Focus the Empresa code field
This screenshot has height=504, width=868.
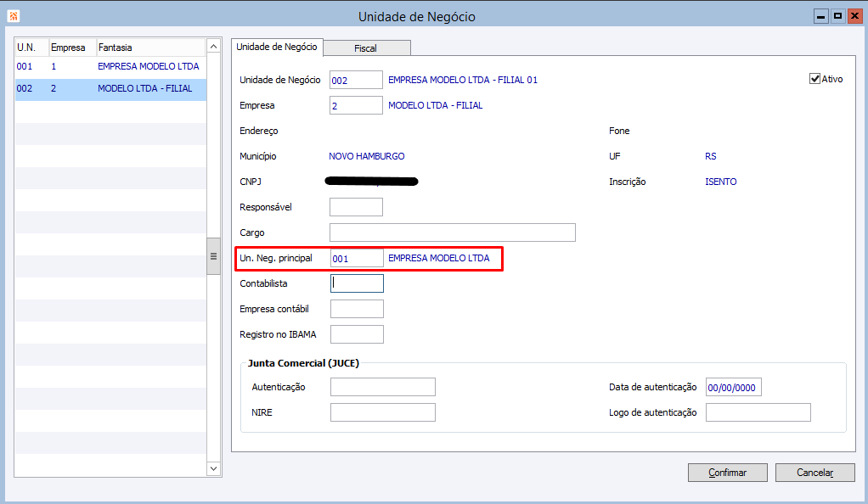356,105
